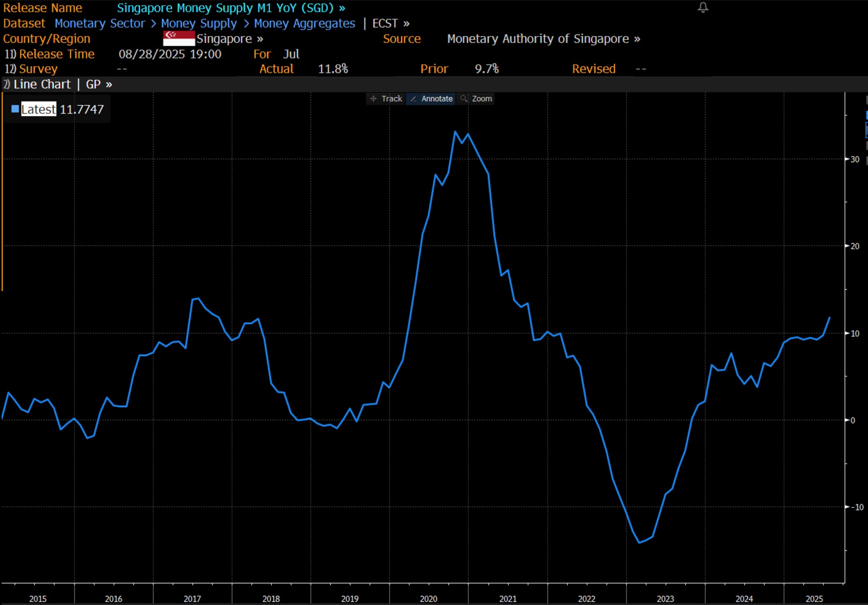Select the 2) Line Chart tab
Image resolution: width=868 pixels, height=605 pixels.
pos(37,85)
